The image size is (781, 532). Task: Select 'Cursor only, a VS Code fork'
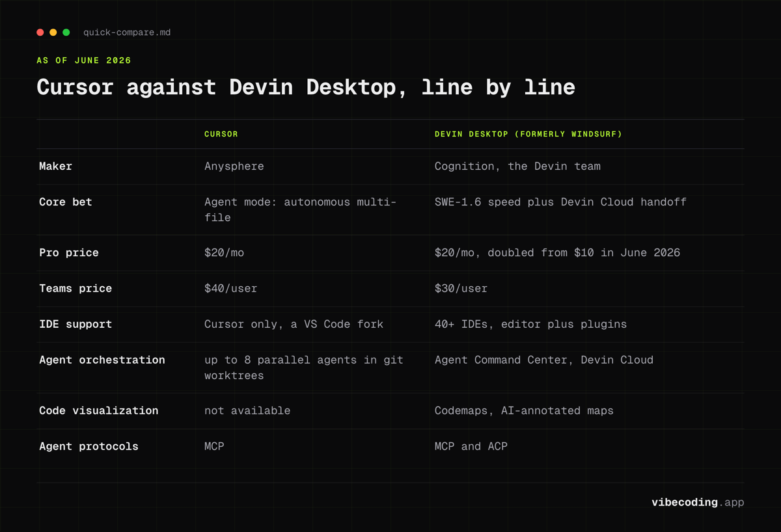click(294, 325)
